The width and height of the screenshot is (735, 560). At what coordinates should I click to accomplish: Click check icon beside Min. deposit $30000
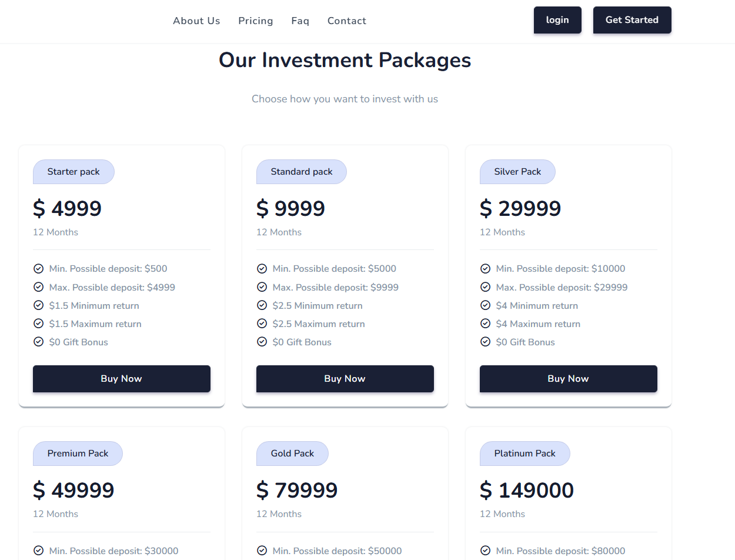point(39,551)
